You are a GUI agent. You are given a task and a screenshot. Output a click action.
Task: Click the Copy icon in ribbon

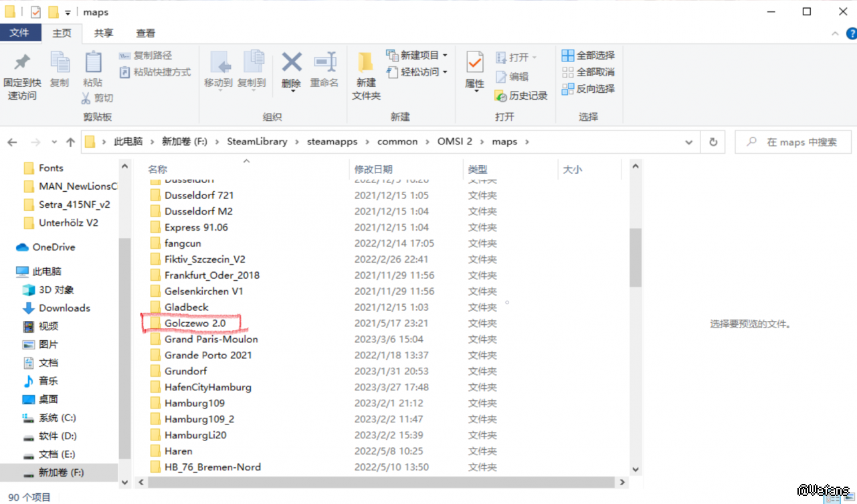(60, 62)
